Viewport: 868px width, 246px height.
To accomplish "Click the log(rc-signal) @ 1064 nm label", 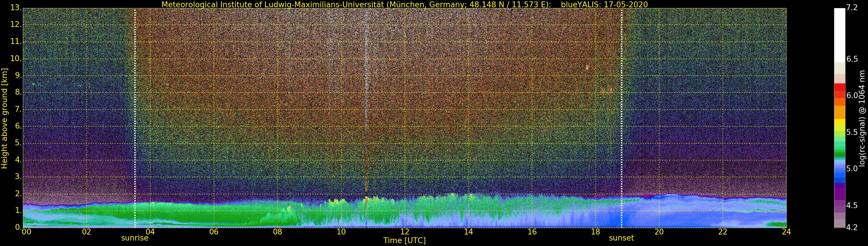I will click(862, 118).
